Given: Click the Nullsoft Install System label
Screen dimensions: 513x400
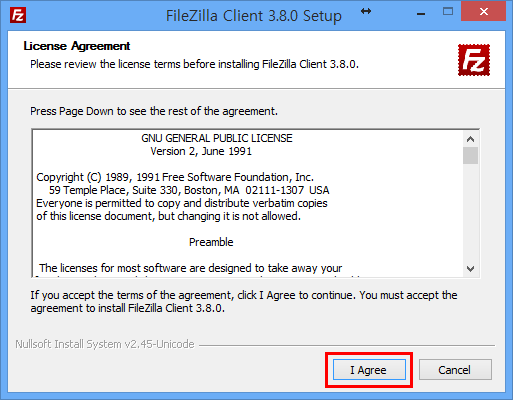Looking at the screenshot, I should 105,344.
